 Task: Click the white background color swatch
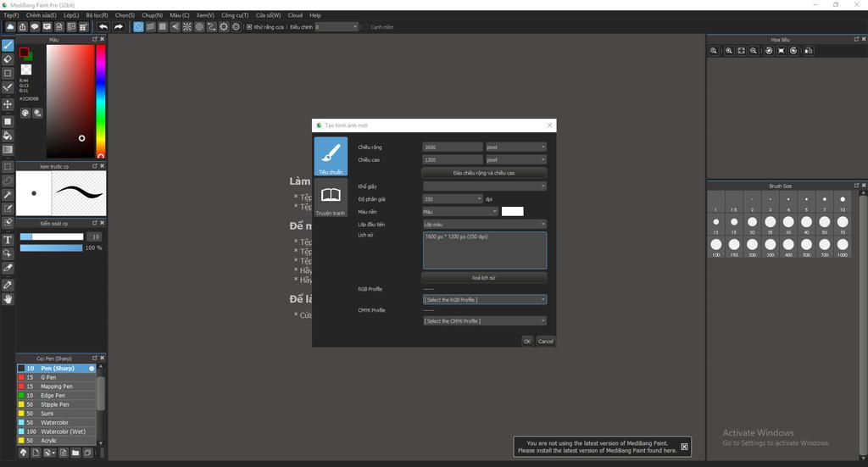pyautogui.click(x=513, y=211)
